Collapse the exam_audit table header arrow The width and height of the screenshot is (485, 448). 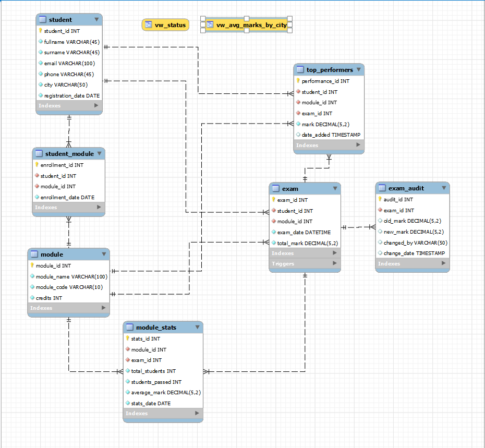tap(444, 188)
